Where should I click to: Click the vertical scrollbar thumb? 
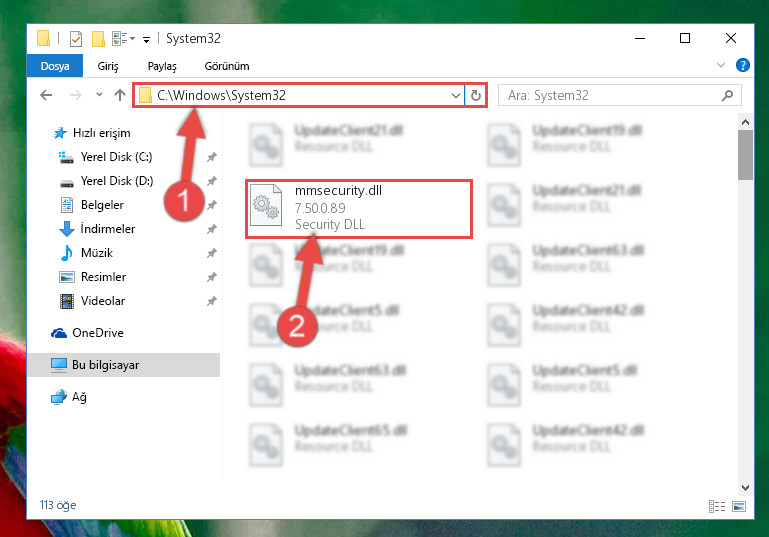tap(745, 155)
